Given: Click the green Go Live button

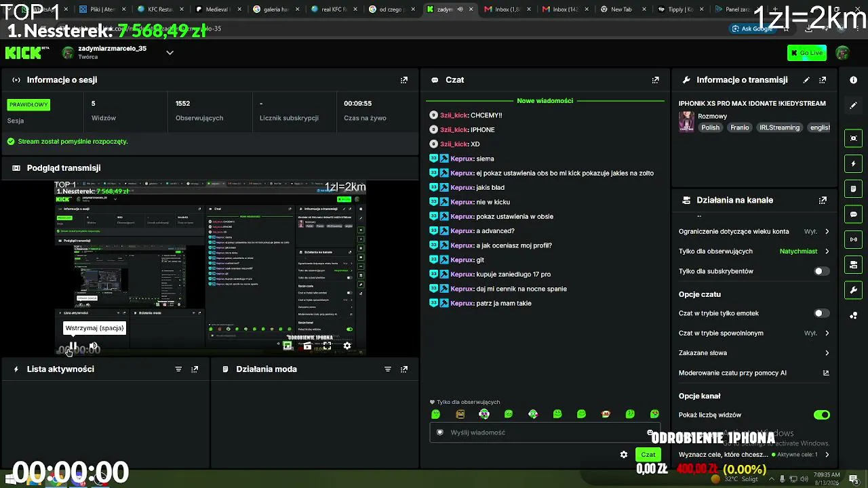Looking at the screenshot, I should 807,53.
